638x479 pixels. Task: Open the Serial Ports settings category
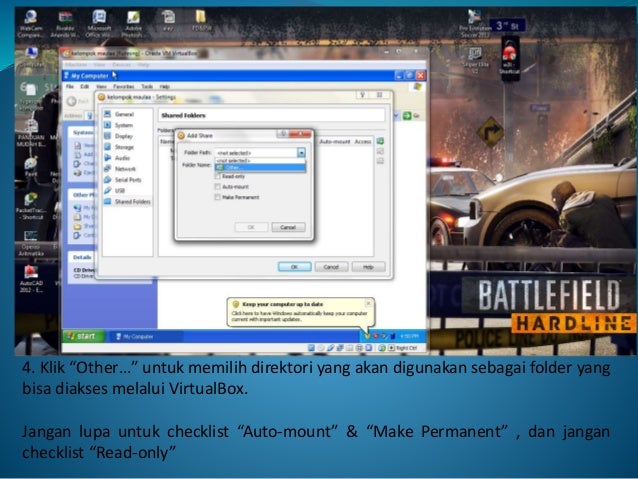[128, 180]
